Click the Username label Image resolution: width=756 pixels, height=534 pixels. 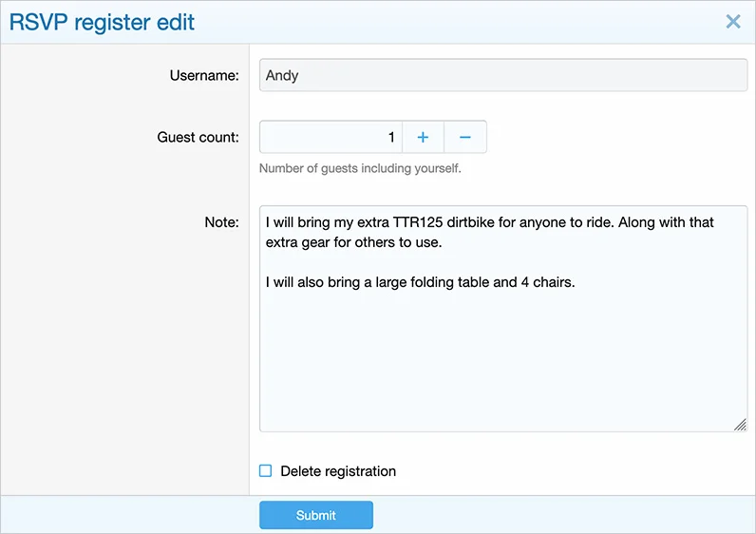204,75
